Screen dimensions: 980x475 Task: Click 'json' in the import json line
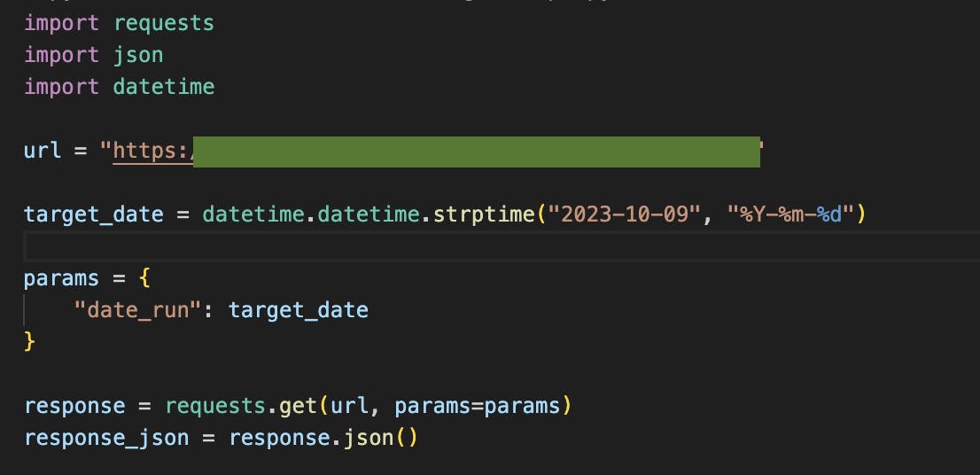point(138,55)
